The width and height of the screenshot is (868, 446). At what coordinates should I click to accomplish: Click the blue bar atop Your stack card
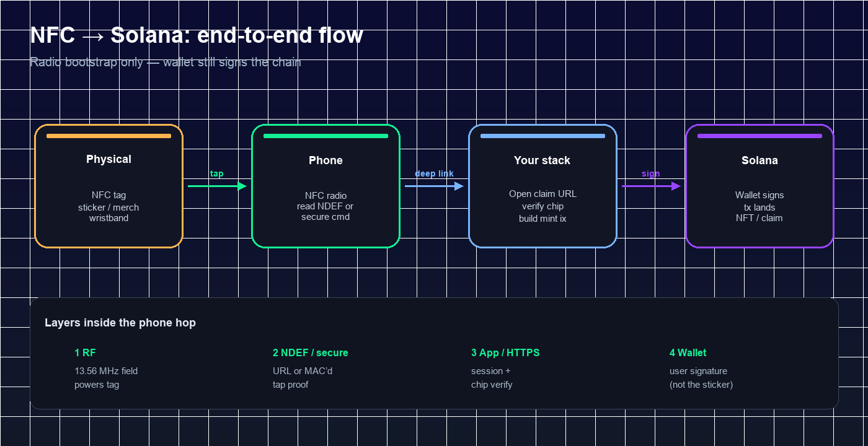click(x=542, y=136)
